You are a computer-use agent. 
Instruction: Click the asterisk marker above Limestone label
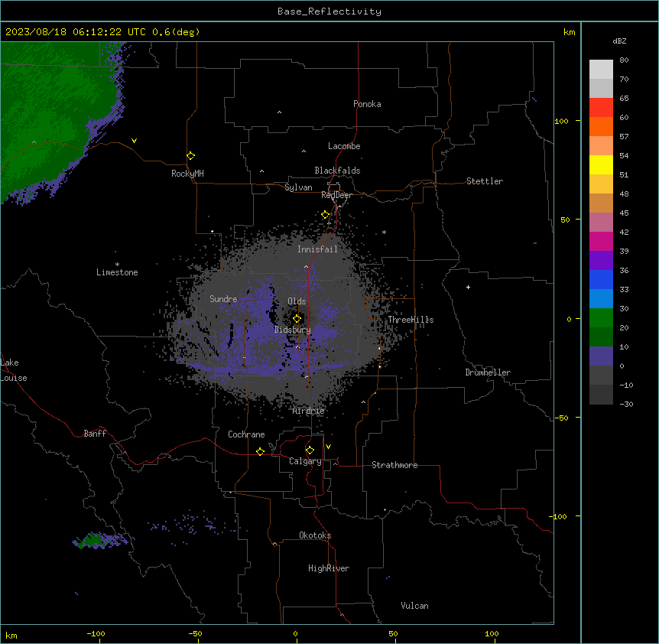[117, 264]
